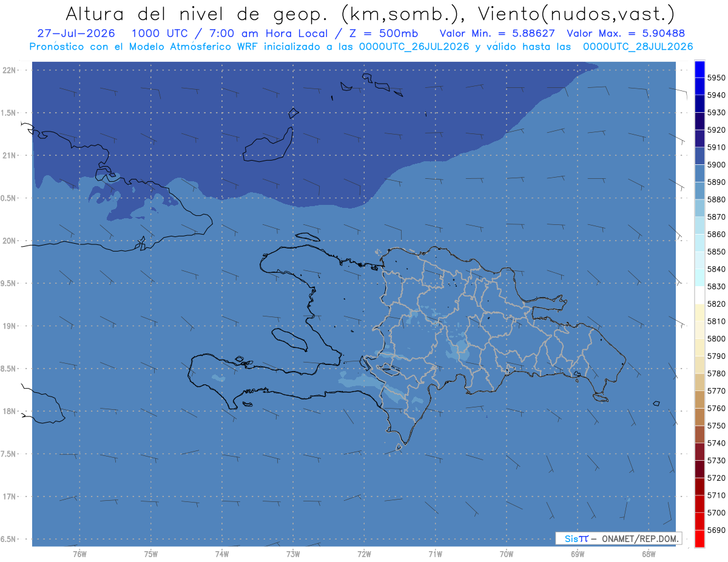Viewport: 728px width, 562px height.
Task: Click the '1.5N' axis label
Action: [x=8, y=113]
